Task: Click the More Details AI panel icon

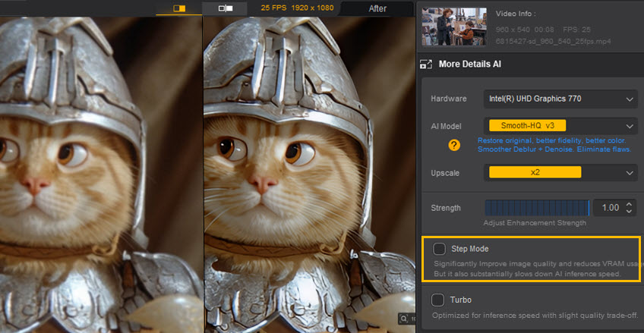Action: coord(426,64)
